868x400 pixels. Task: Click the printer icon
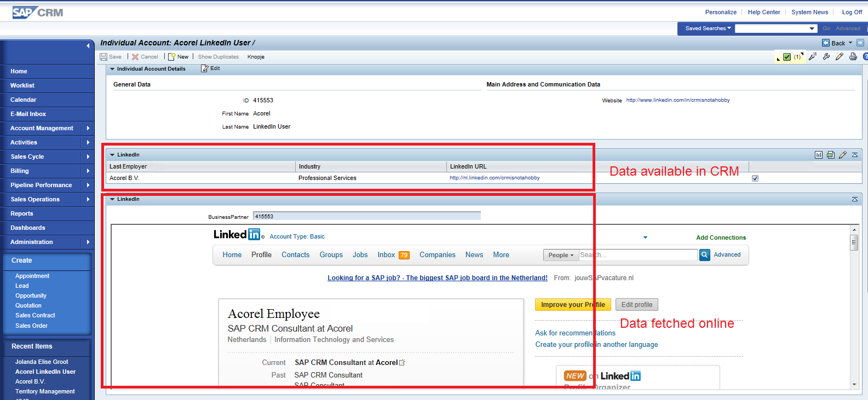(x=853, y=56)
